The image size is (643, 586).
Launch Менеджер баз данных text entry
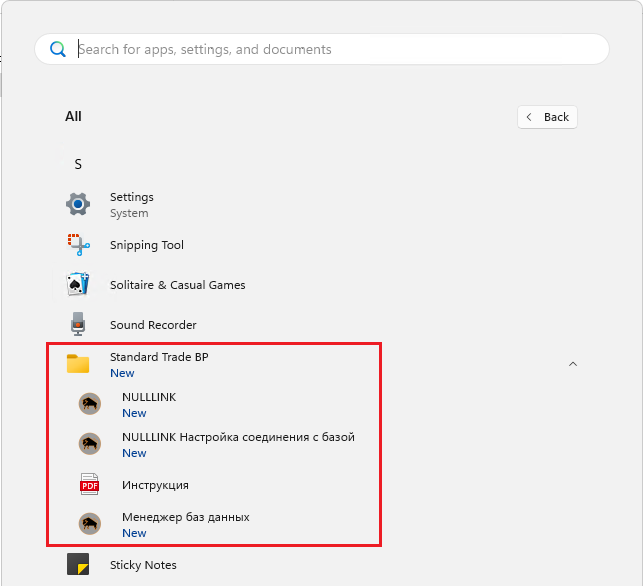click(x=185, y=517)
